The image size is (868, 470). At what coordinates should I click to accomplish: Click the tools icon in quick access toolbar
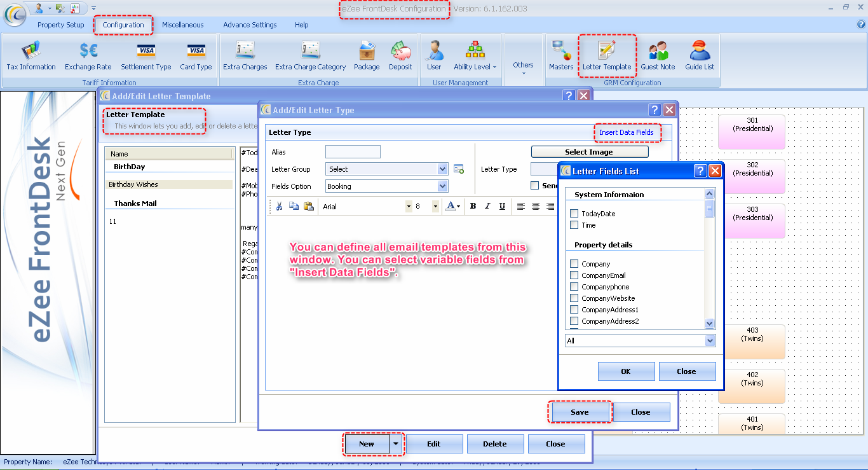60,8
